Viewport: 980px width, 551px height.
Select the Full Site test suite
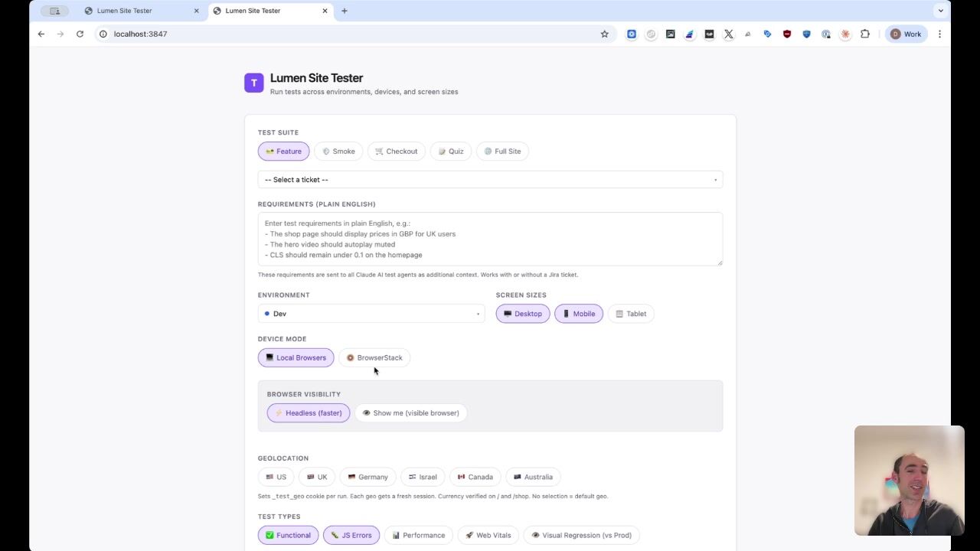click(502, 152)
